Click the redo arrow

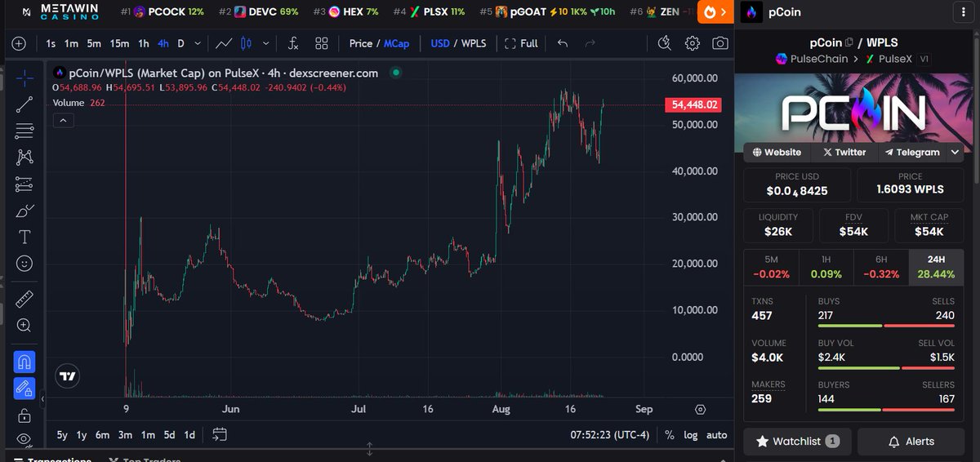click(x=590, y=43)
